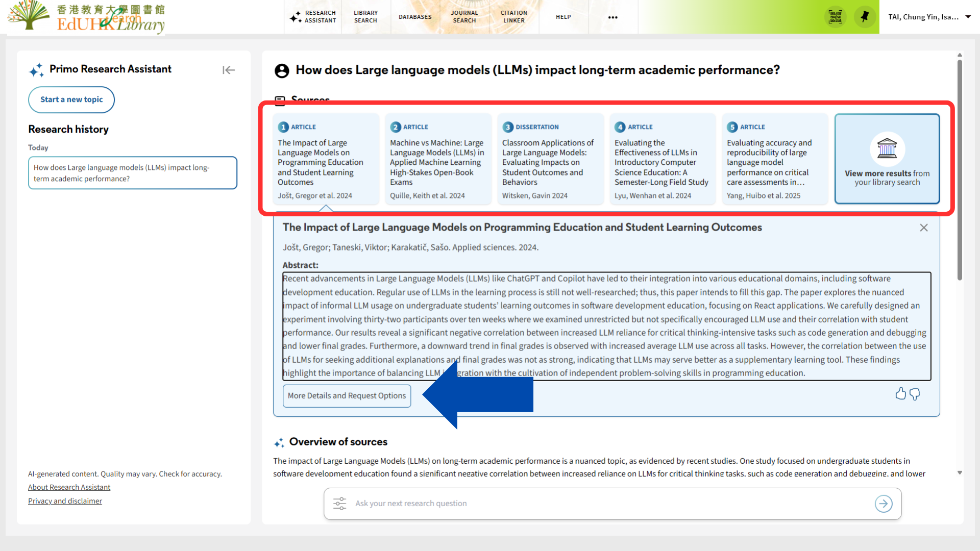
Task: Click scrollbar up arrow
Action: click(x=960, y=55)
